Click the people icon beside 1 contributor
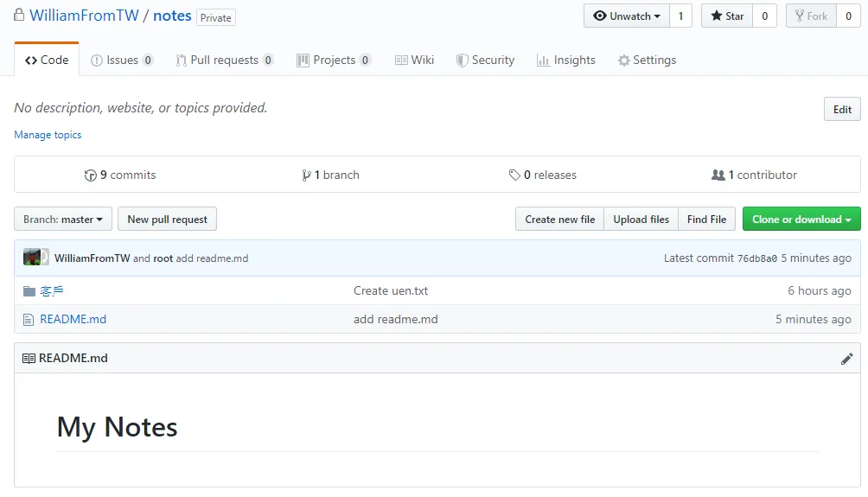The width and height of the screenshot is (868, 497). click(x=718, y=175)
